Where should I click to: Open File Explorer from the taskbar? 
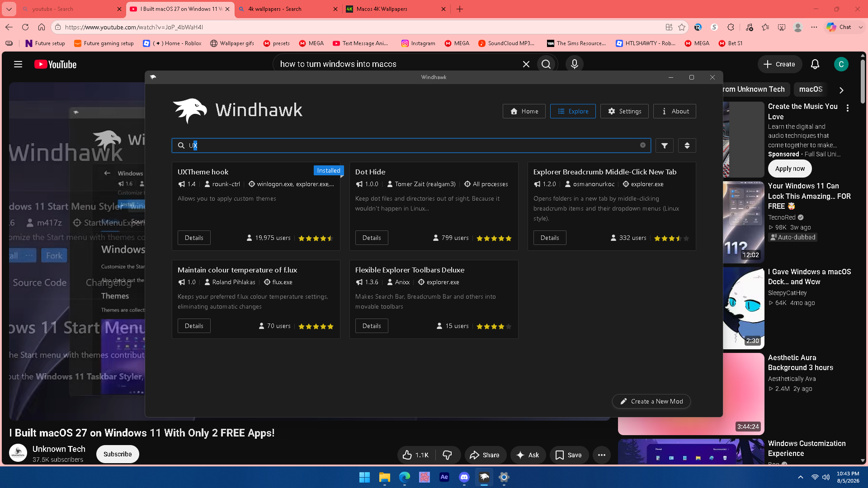(384, 477)
